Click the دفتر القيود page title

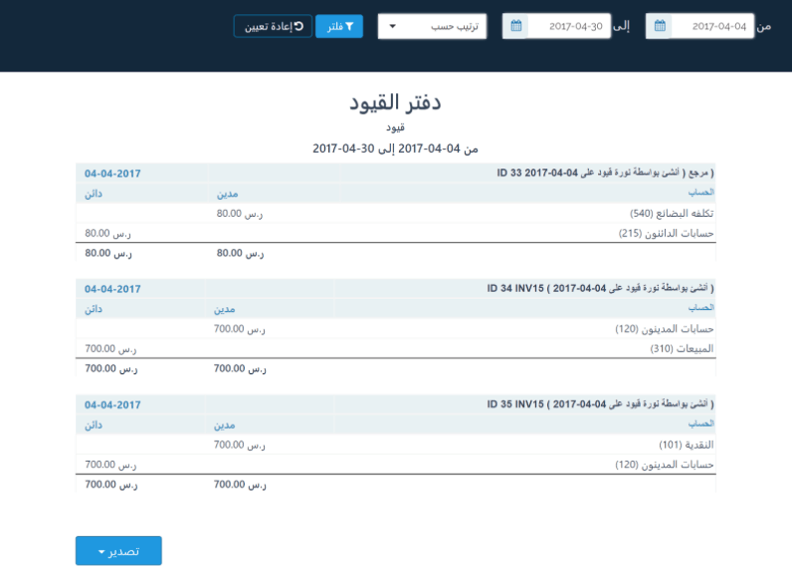click(x=395, y=103)
